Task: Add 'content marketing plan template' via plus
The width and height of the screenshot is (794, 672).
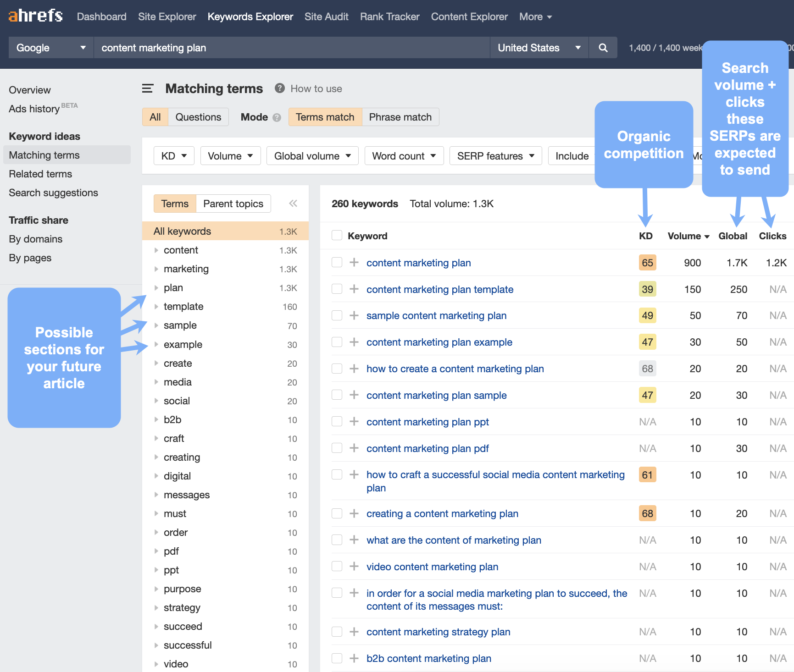Action: (354, 289)
